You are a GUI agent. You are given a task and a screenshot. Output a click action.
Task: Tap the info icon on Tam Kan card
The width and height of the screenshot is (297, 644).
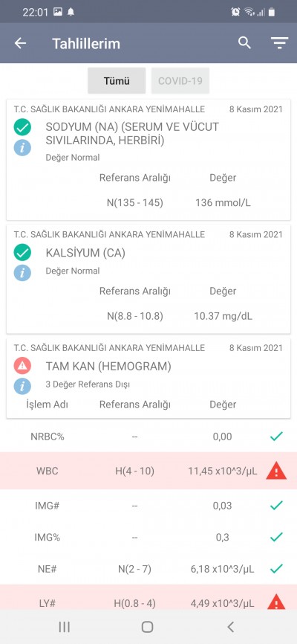point(22,386)
